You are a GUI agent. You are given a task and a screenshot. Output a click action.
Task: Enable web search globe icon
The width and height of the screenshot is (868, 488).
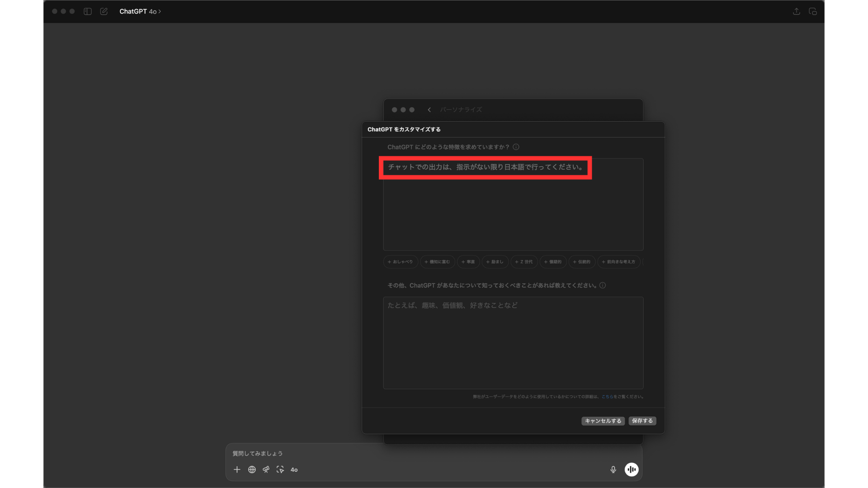point(252,469)
